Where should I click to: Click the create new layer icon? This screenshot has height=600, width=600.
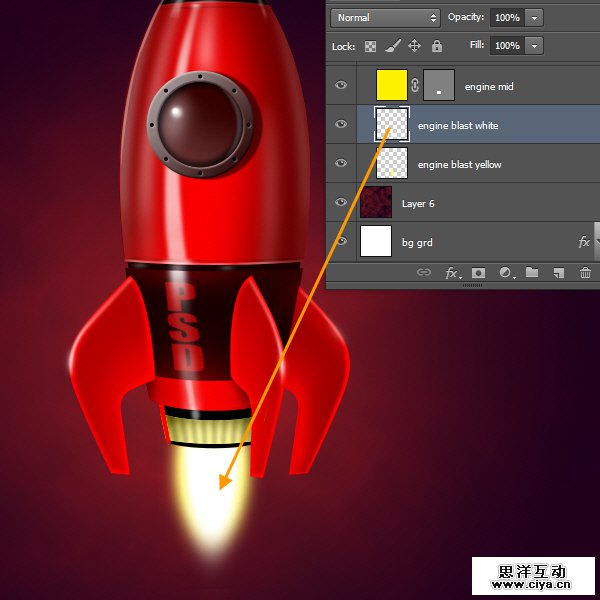click(x=558, y=272)
